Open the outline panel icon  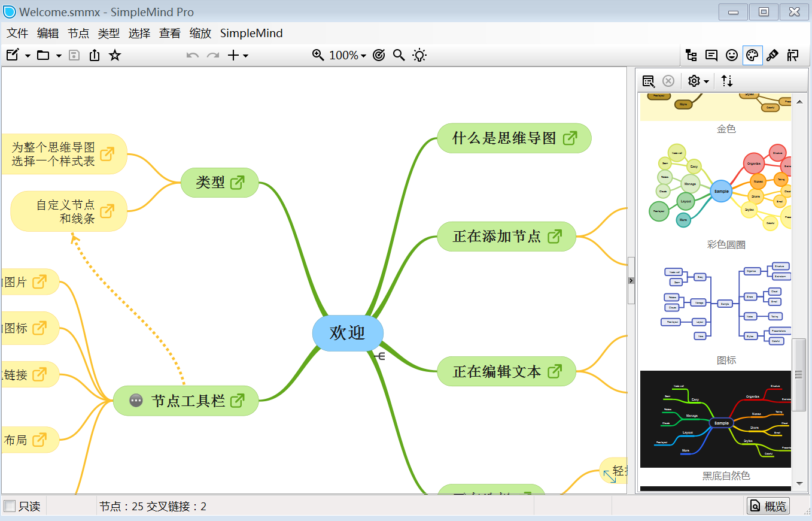pos(691,56)
